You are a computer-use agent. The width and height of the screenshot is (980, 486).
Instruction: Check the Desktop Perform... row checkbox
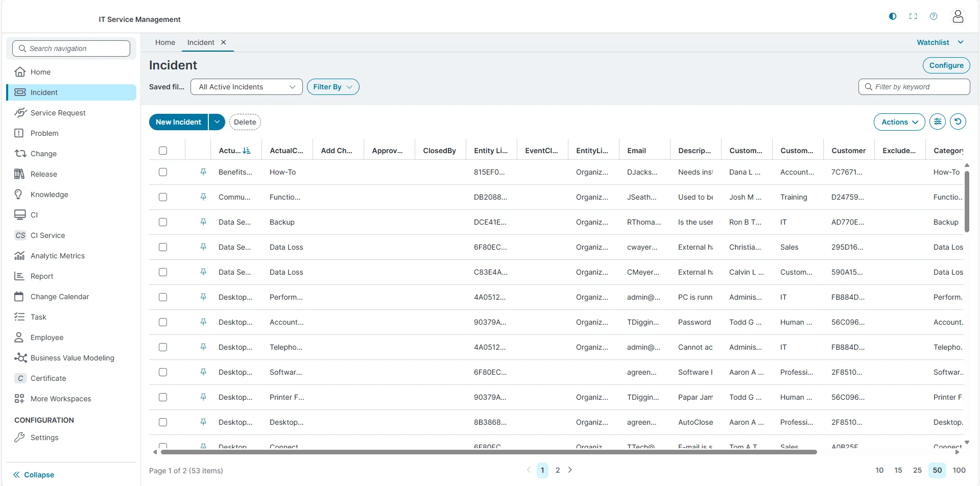point(163,297)
